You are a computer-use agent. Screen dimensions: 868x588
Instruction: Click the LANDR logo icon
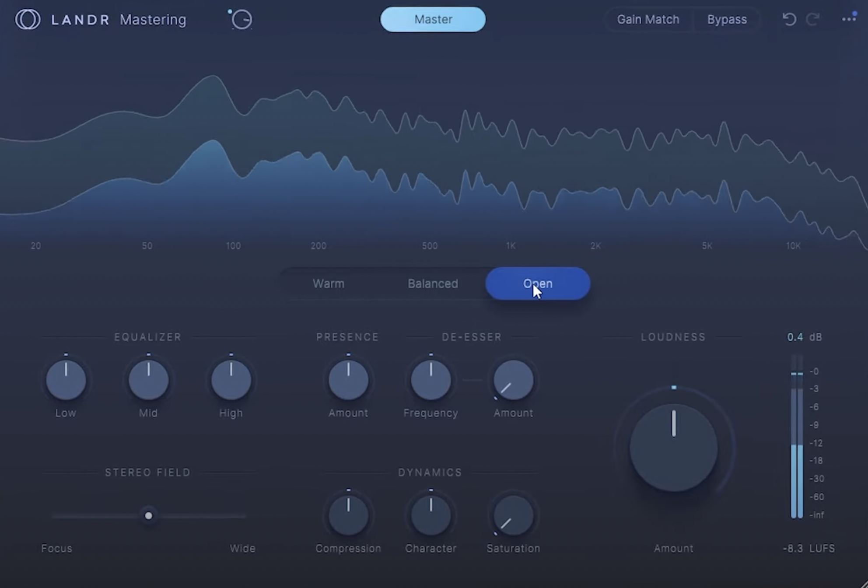coord(27,19)
